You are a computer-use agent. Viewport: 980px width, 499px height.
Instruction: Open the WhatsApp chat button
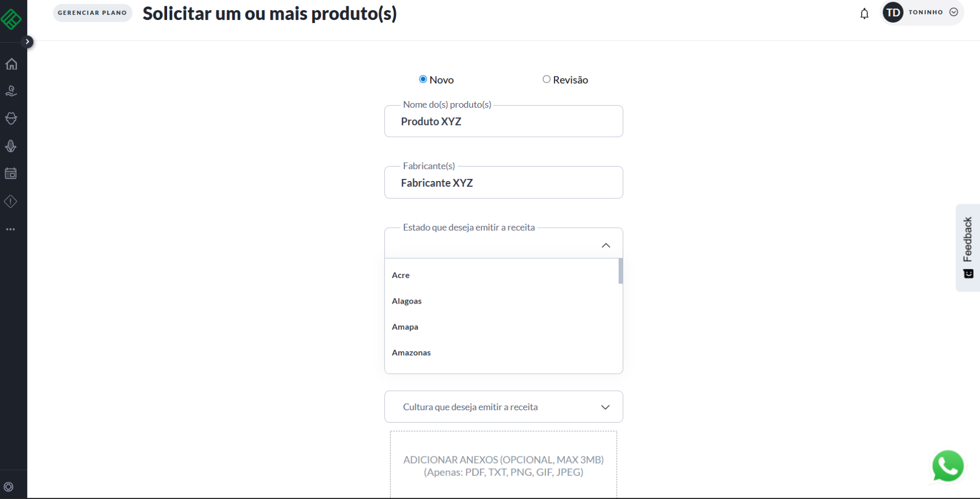pos(947,466)
